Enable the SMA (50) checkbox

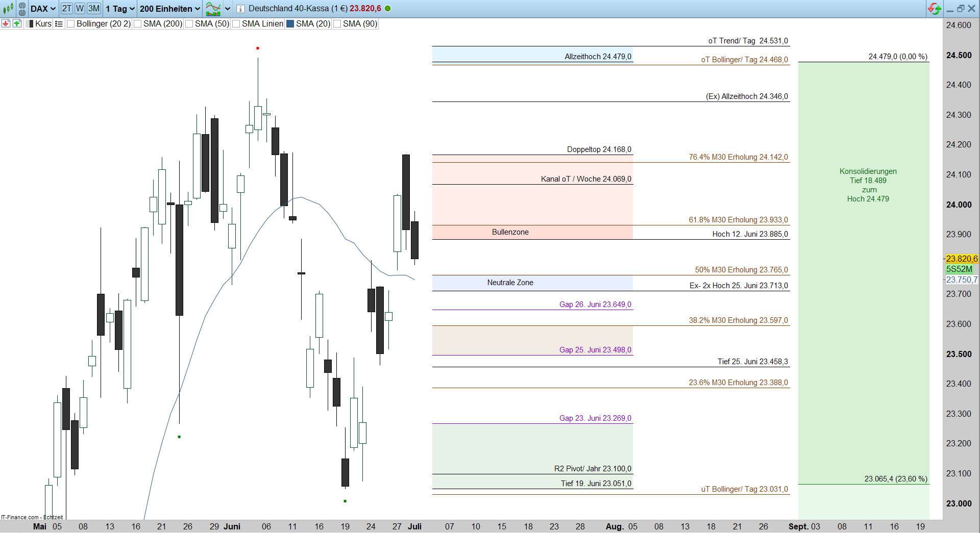(189, 23)
